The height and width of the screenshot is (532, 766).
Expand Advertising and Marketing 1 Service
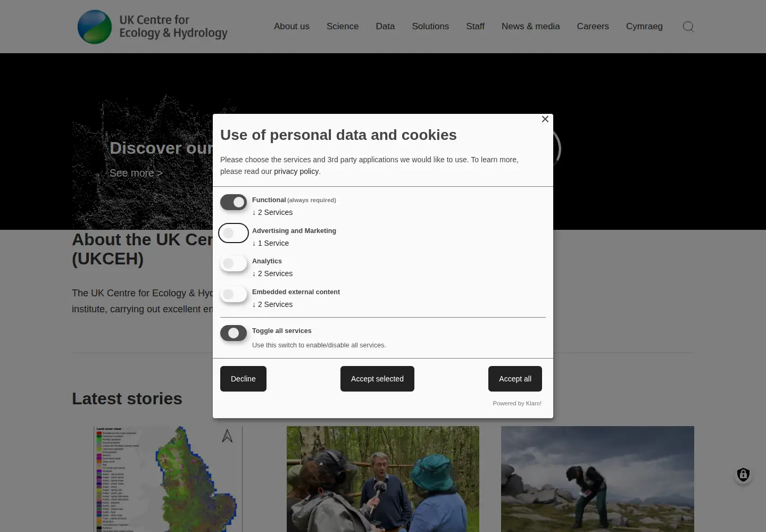coord(270,243)
